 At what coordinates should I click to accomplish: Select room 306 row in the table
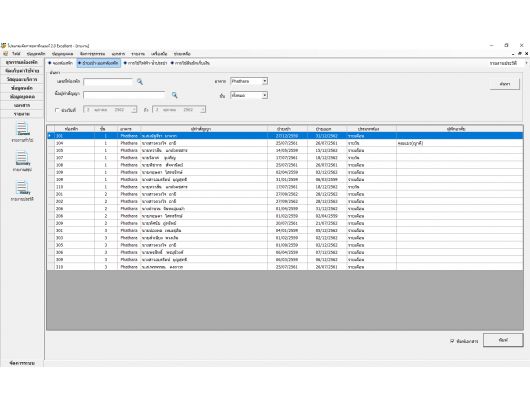tap(285, 252)
